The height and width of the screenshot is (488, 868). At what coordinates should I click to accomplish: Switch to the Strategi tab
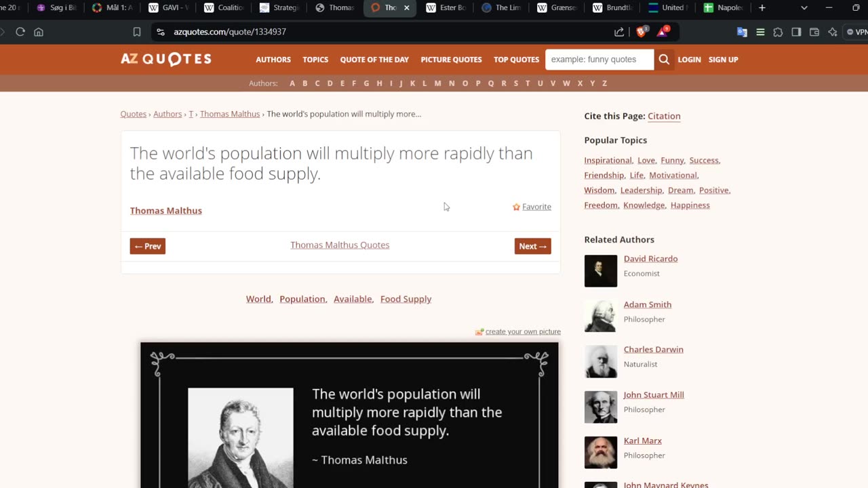pyautogui.click(x=280, y=8)
